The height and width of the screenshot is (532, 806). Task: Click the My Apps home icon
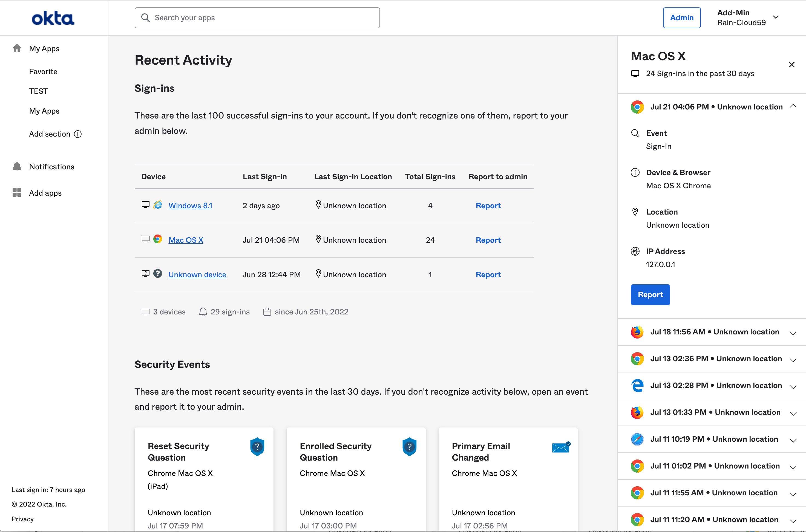coord(17,48)
